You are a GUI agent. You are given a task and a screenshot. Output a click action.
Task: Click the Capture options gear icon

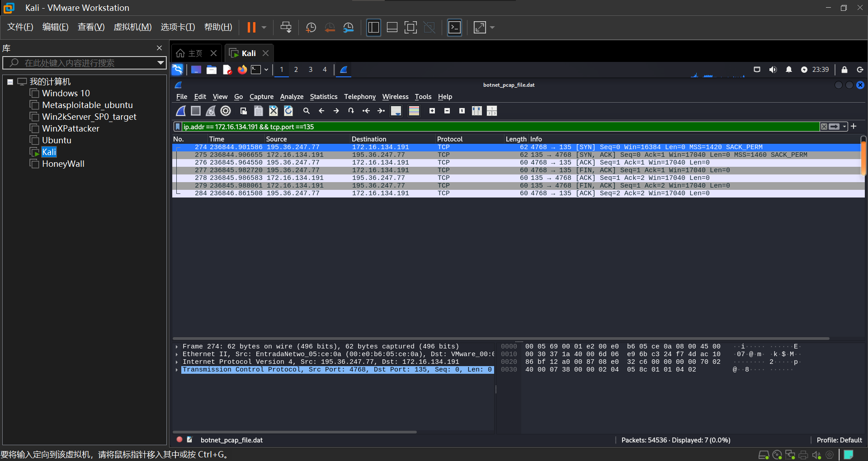pos(226,111)
